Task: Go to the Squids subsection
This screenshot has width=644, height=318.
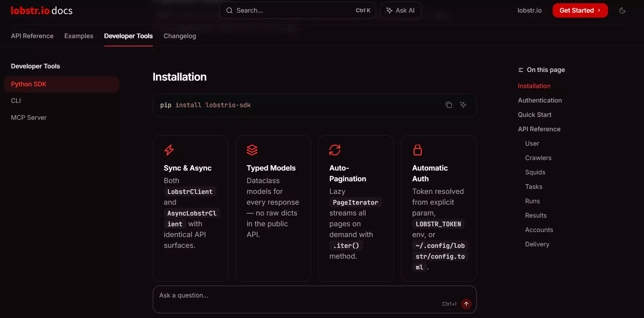Action: 535,172
